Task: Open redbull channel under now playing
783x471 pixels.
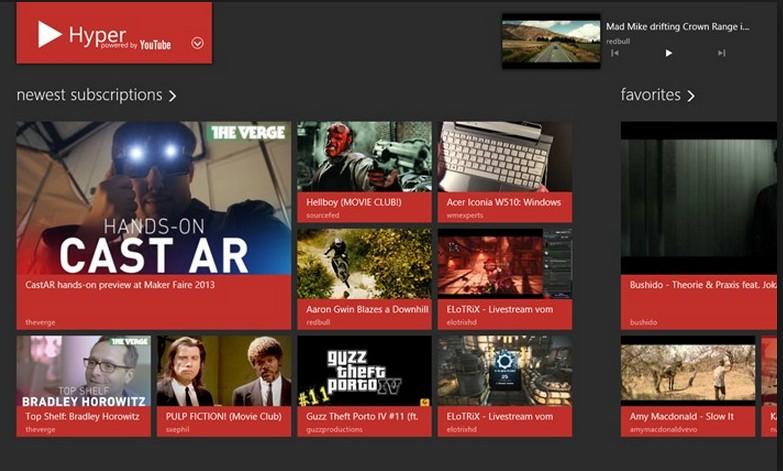Action: pos(618,41)
